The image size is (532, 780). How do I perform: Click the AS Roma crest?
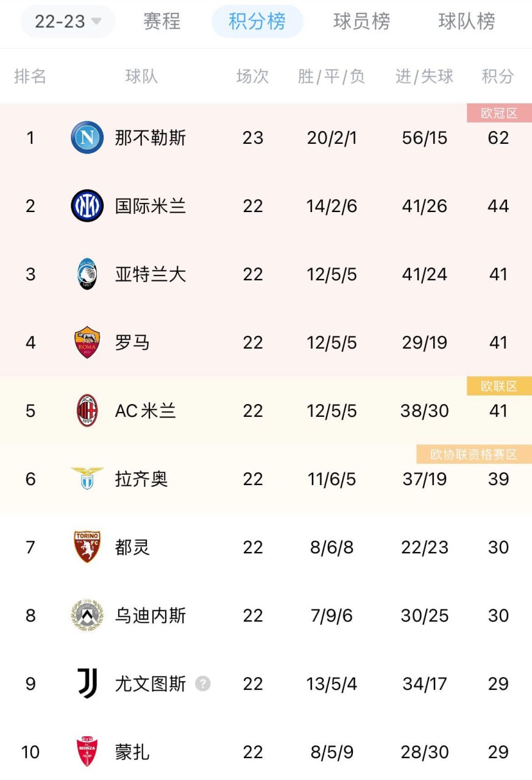coord(87,342)
